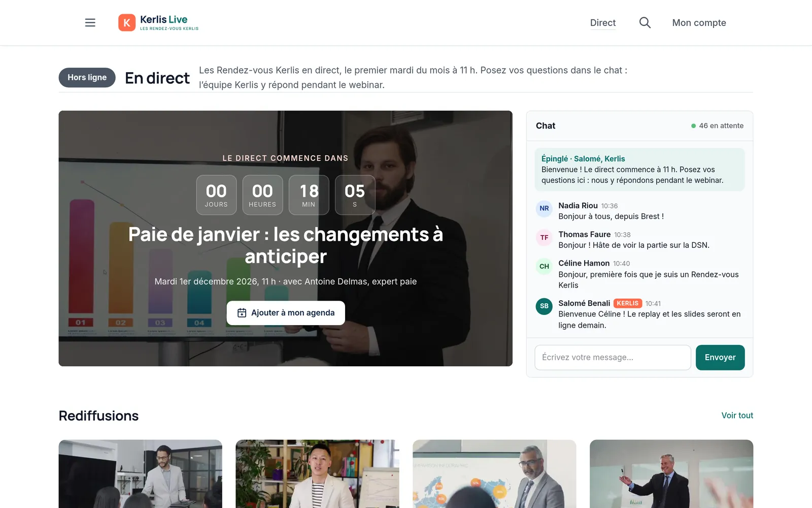The width and height of the screenshot is (812, 508).
Task: Click the CH avatar of Céline Hamon
Action: 544,266
